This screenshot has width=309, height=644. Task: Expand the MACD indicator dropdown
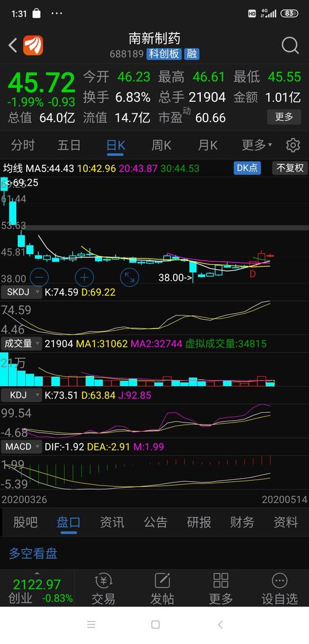click(x=22, y=447)
